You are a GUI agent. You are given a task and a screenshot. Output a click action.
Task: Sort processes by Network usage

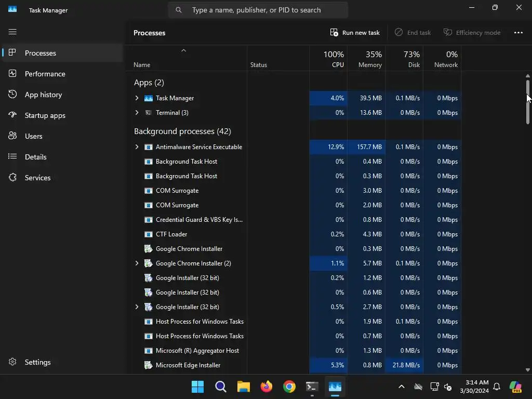click(443, 58)
